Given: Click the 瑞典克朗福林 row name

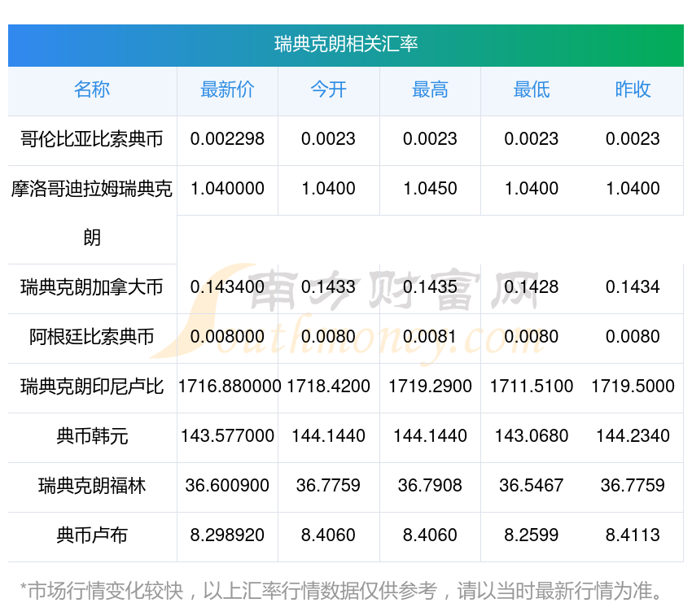Looking at the screenshot, I should (x=92, y=486).
